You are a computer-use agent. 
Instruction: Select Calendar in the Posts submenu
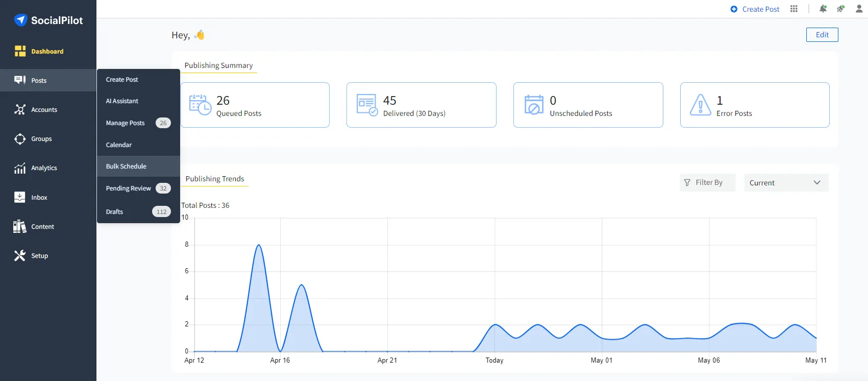point(119,145)
